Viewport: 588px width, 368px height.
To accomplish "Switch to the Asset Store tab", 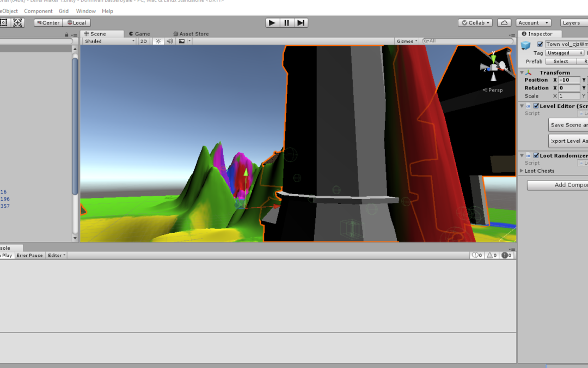I will (x=191, y=34).
